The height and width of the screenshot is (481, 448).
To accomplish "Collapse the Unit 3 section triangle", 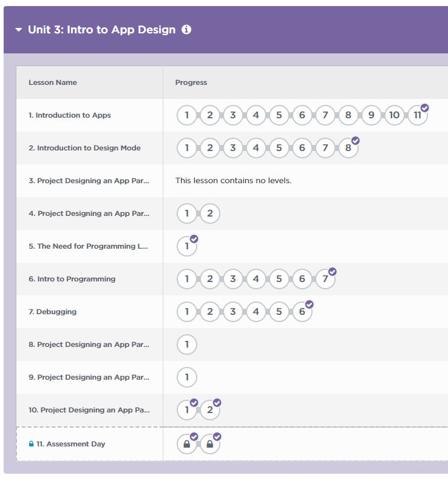I will (x=19, y=30).
